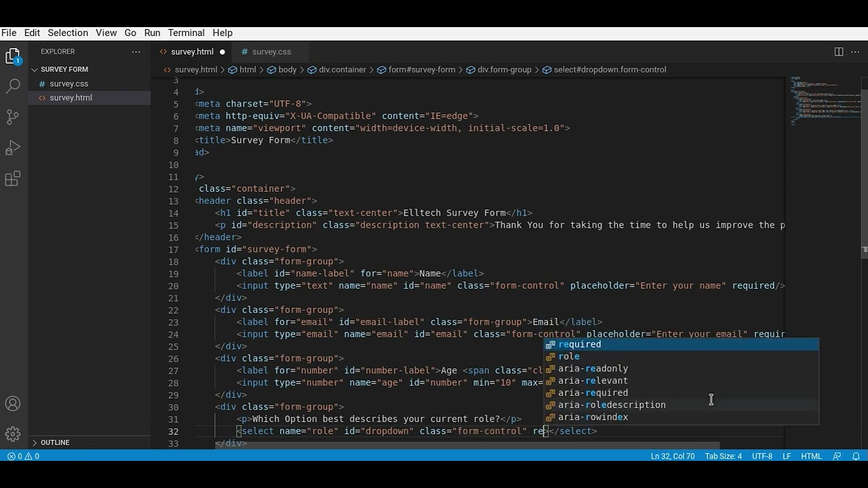Click div.form-group breadcrumb item
This screenshot has height=488, width=868.
[498, 70]
